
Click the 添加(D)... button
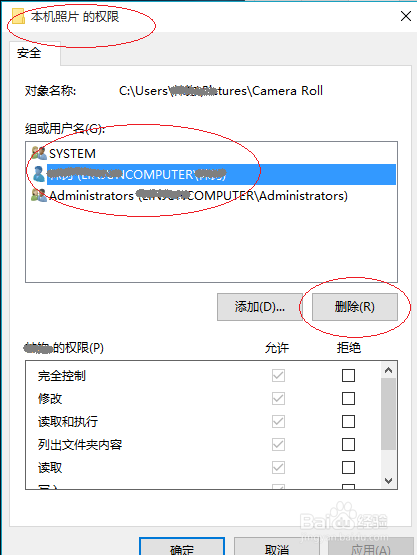(x=259, y=307)
